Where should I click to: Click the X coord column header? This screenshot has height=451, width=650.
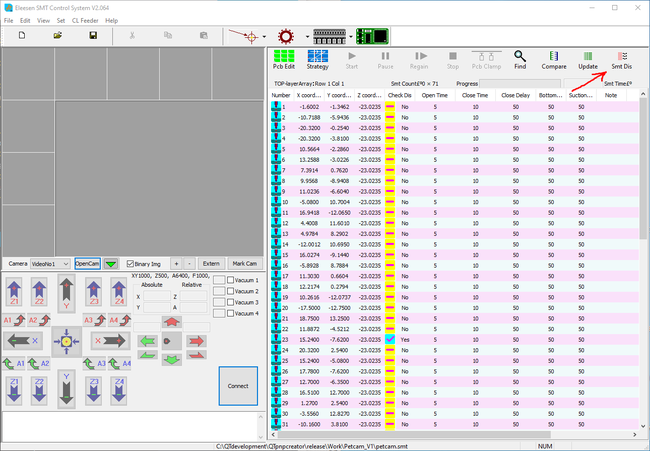309,95
